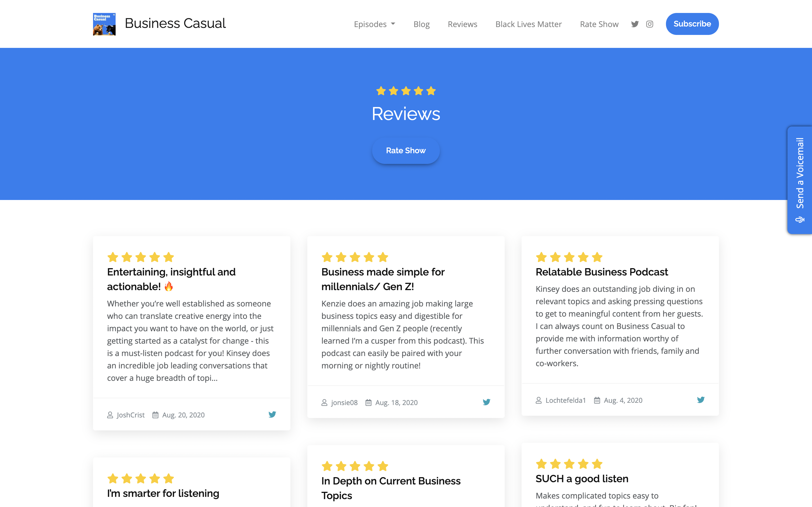The width and height of the screenshot is (812, 507).
Task: Click the user icon next to JoshCrist
Action: tap(110, 414)
